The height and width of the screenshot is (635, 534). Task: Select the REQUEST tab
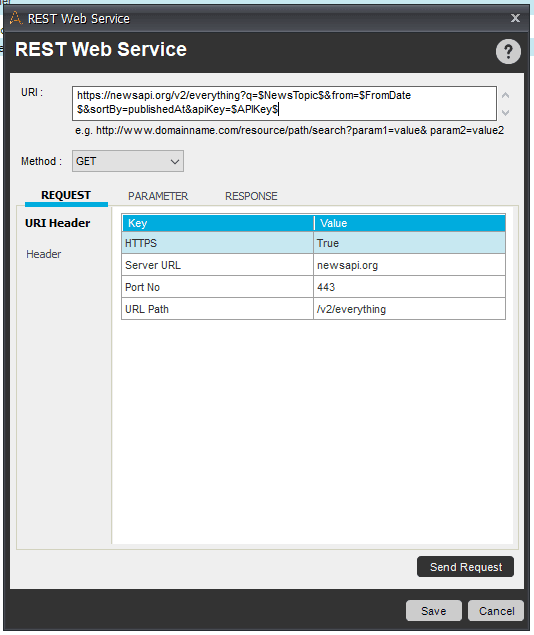(x=66, y=196)
